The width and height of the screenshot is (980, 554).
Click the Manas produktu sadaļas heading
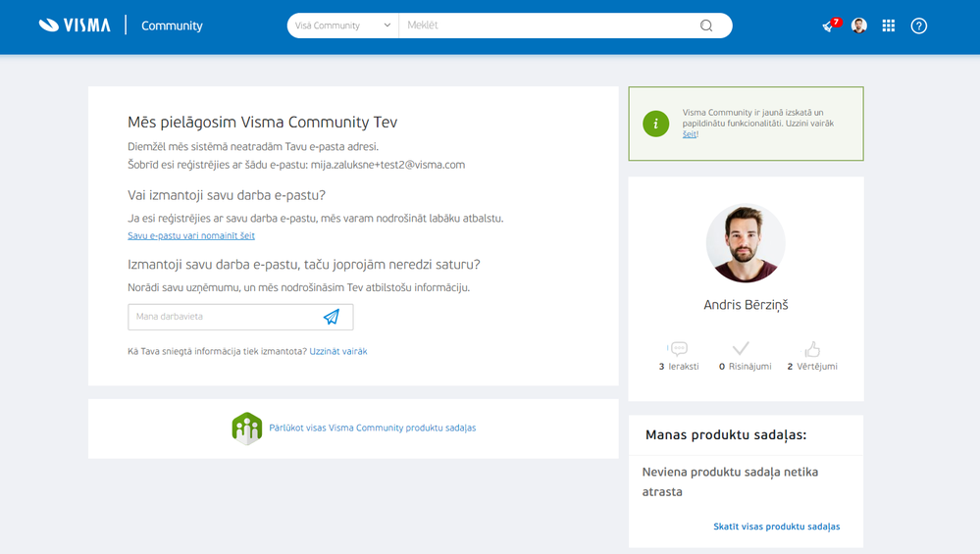726,434
